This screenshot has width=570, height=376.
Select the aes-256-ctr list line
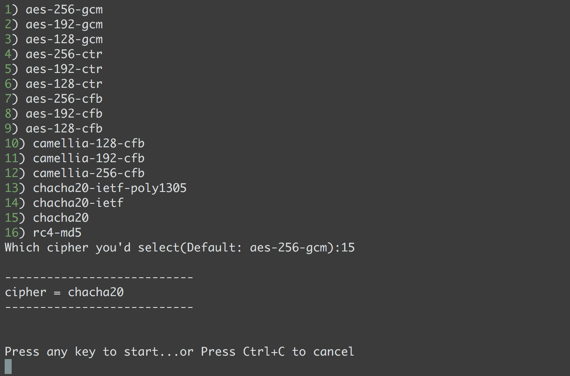[53, 54]
